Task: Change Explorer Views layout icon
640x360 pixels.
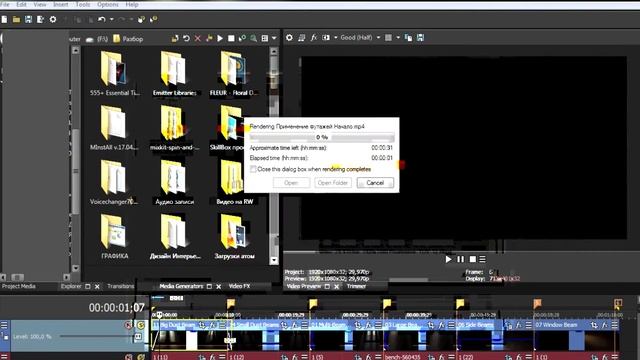Action: [265, 38]
